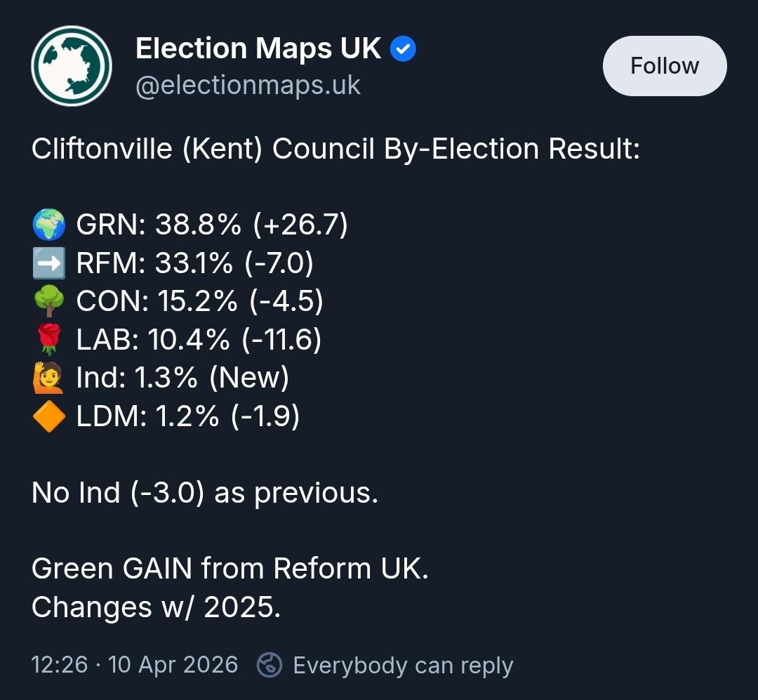Click the orange diamond emoji beside LDM
The height and width of the screenshot is (700, 758).
49,416
